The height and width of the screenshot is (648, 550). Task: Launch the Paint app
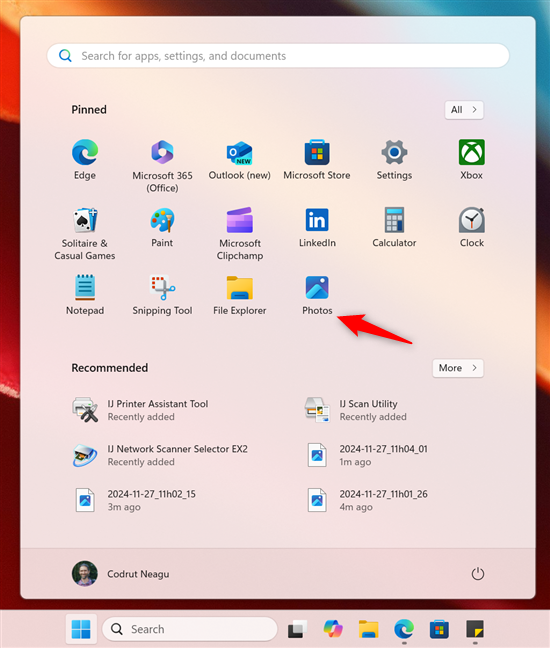162,228
